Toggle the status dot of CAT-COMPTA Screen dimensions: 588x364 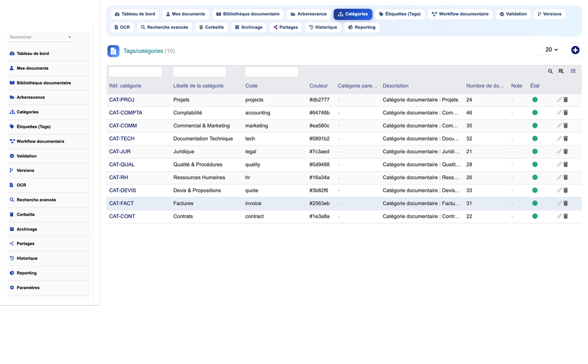(535, 113)
